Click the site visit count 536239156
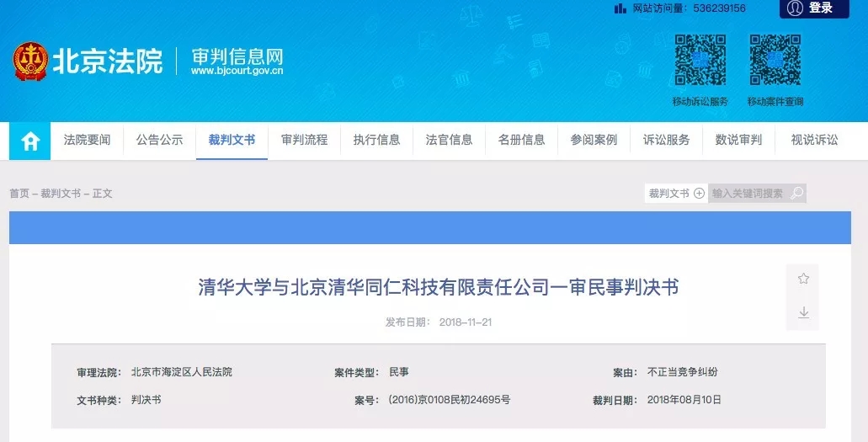Viewport: 868px width, 442px height. tap(719, 8)
